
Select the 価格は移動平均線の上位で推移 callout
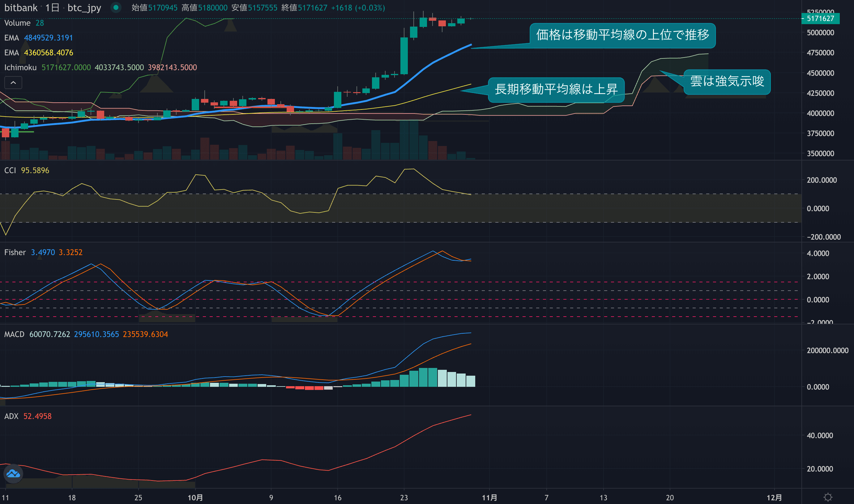(x=622, y=35)
